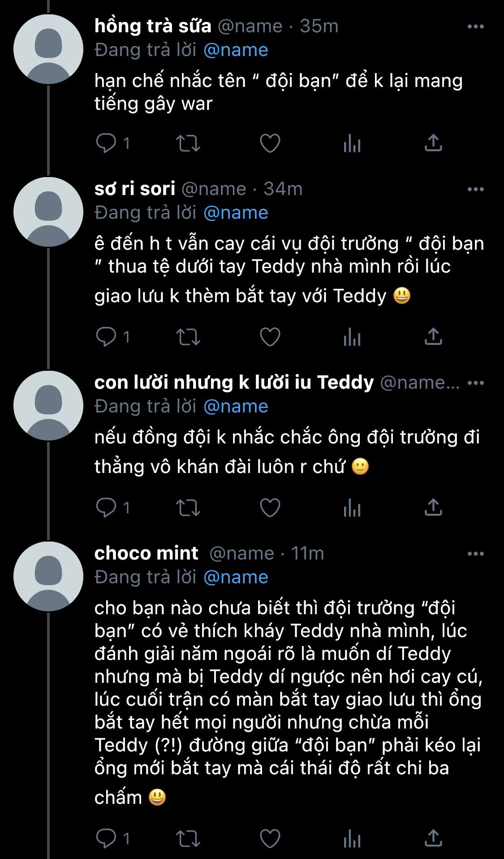Like the tweet by hồng trà sữa
This screenshot has width=504, height=859.
[x=270, y=143]
